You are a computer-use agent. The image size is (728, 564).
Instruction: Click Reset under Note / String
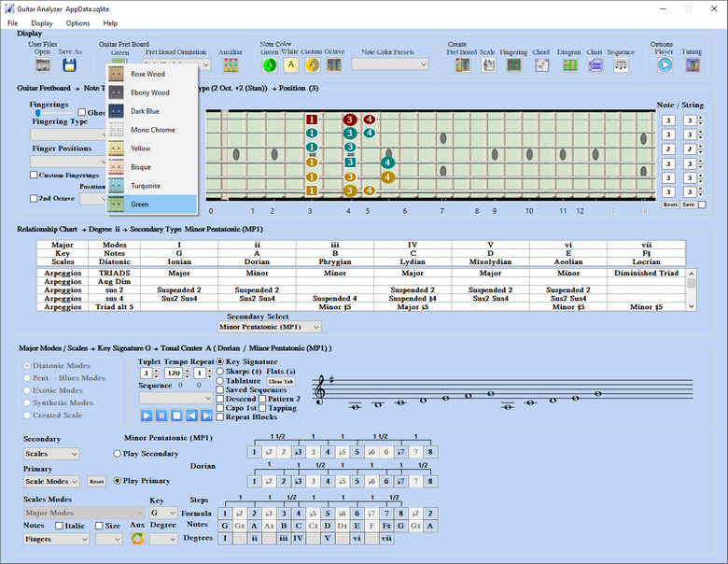point(670,204)
